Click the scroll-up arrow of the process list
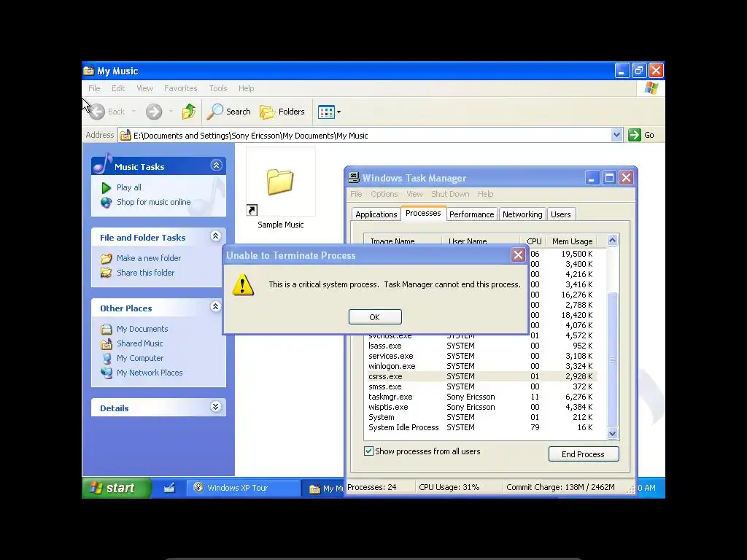This screenshot has width=747, height=560. click(x=612, y=241)
